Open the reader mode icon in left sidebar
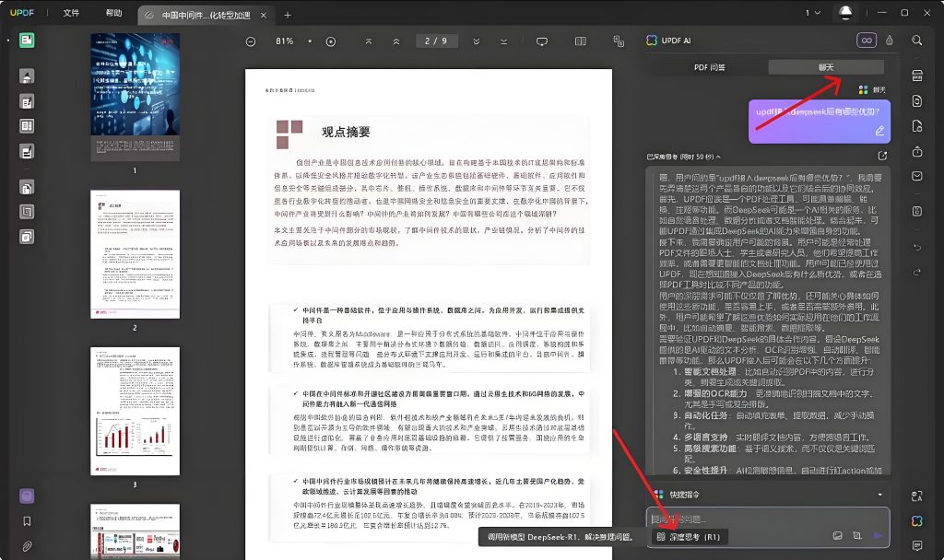This screenshot has height=560, width=944. point(27,41)
